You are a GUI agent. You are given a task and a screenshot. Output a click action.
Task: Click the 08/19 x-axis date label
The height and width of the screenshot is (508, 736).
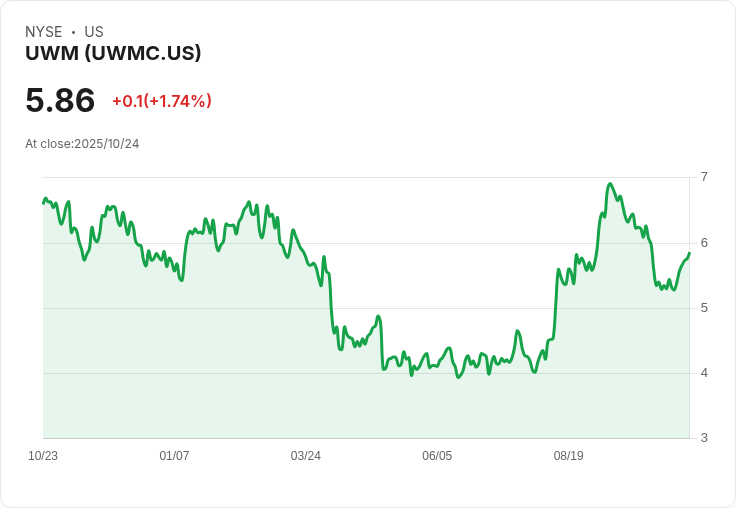[568, 456]
